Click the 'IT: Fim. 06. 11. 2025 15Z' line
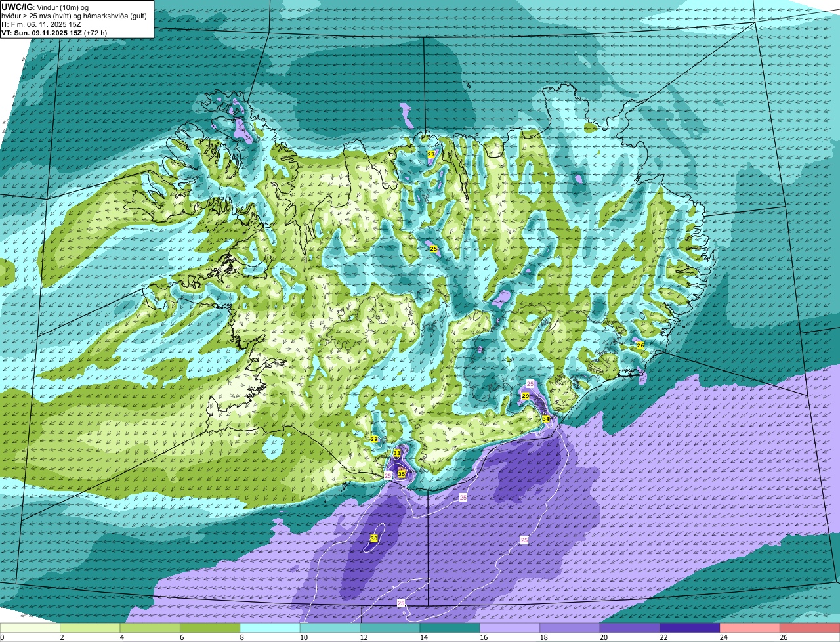This screenshot has height=642, width=840. (x=40, y=24)
